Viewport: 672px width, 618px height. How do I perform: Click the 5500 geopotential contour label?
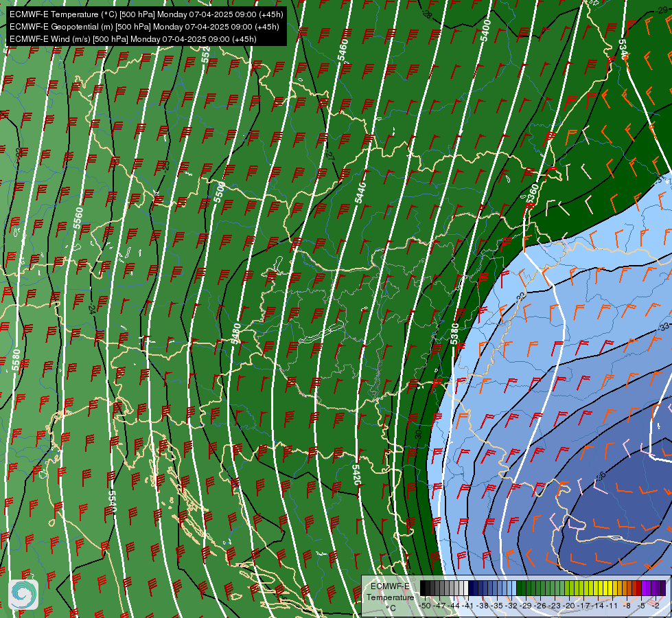click(220, 192)
